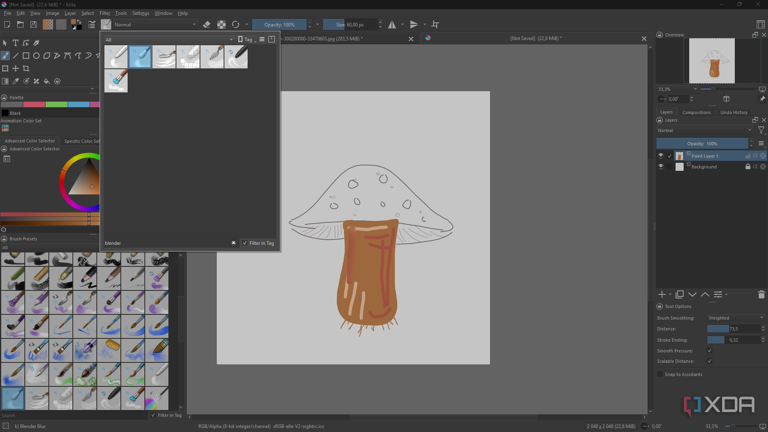The height and width of the screenshot is (432, 768).
Task: Select the highlighted blender brush preset thumbnail
Action: pos(140,57)
